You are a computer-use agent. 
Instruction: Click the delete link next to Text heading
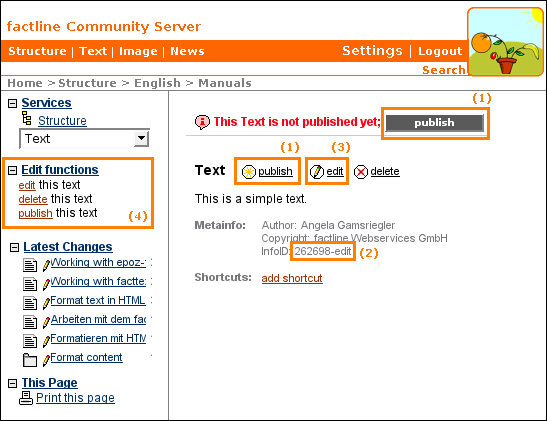[x=385, y=172]
